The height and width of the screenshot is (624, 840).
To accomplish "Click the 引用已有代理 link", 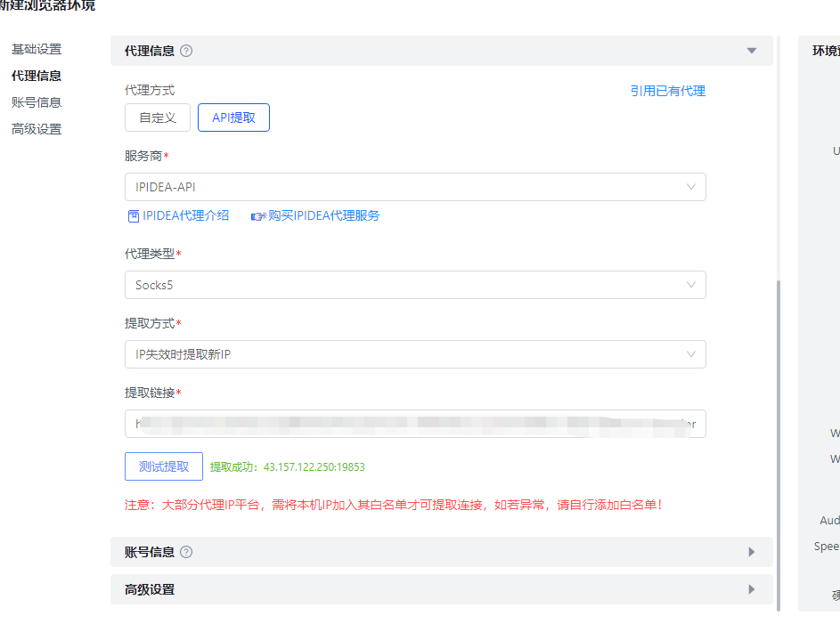I will (667, 91).
